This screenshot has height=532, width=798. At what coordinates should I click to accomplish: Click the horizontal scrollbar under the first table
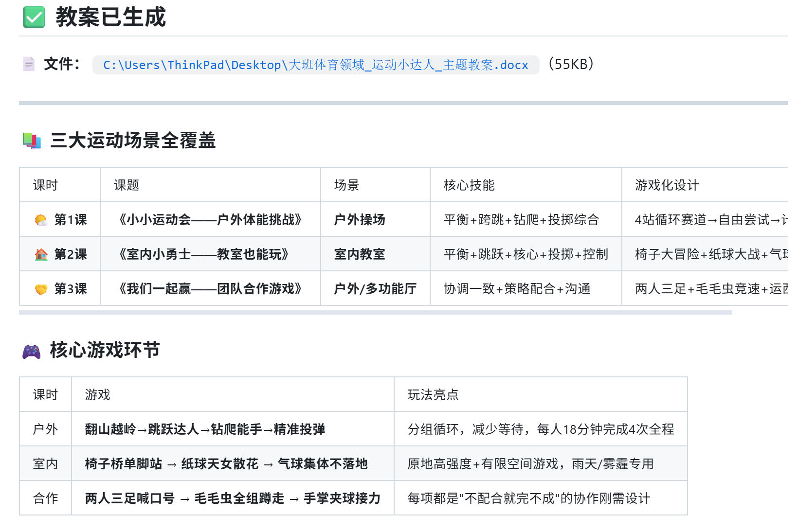coord(375,312)
